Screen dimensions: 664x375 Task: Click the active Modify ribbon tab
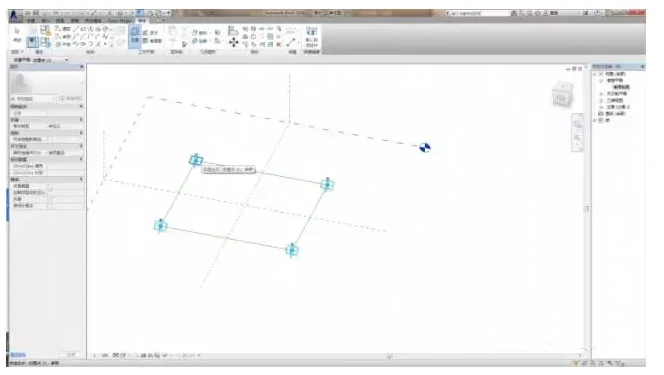pyautogui.click(x=142, y=20)
